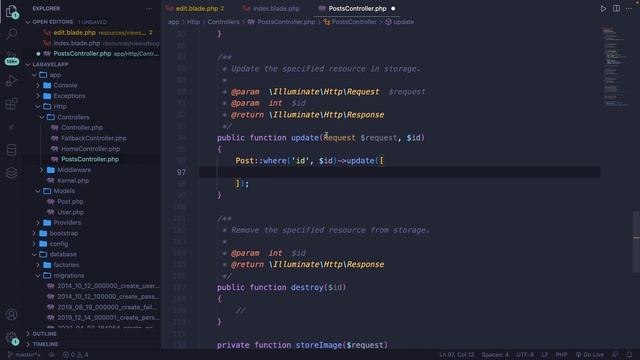The image size is (640, 360).
Task: Open the Manage gear icon
Action: 11,338
